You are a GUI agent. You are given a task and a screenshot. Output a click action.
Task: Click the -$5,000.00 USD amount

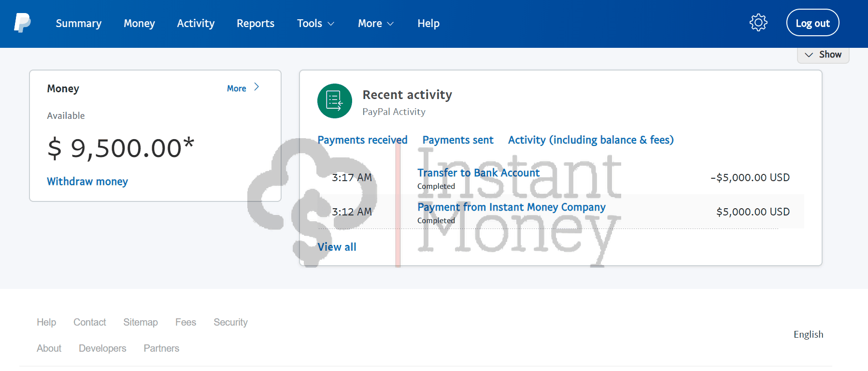tap(750, 177)
